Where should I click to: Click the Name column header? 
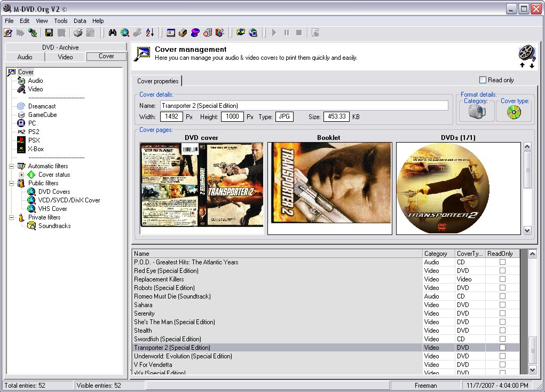point(277,254)
